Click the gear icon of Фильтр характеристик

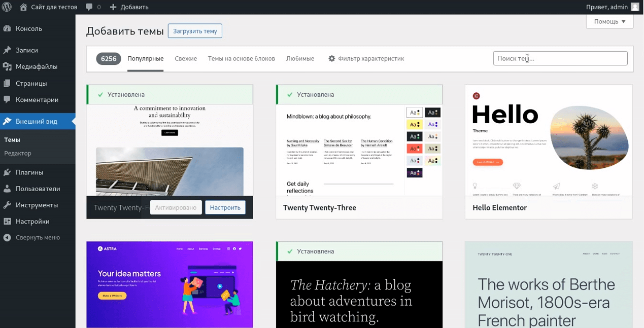point(332,58)
